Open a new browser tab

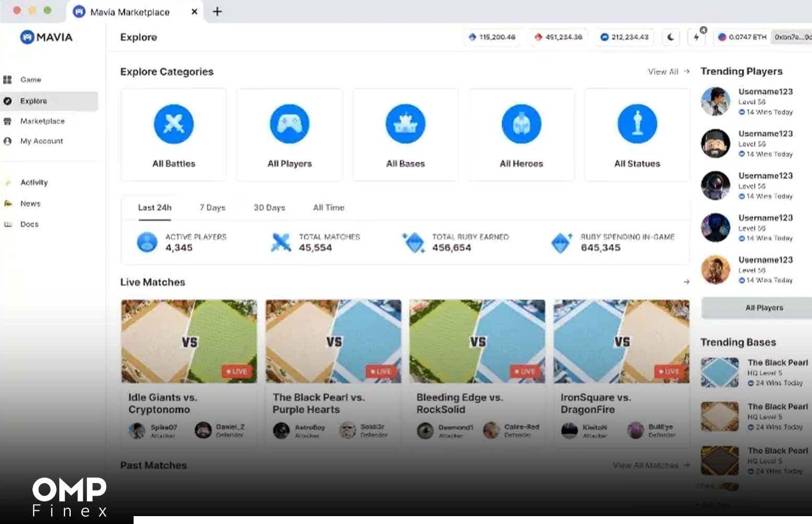pyautogui.click(x=217, y=12)
